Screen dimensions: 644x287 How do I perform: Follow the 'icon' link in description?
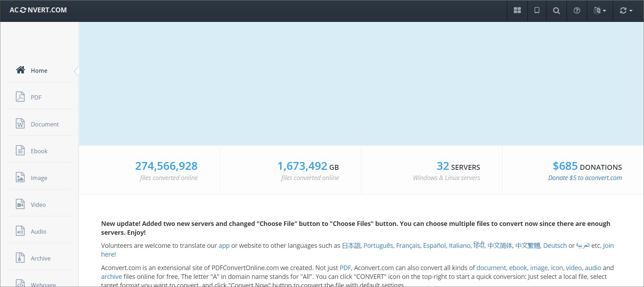(x=557, y=268)
